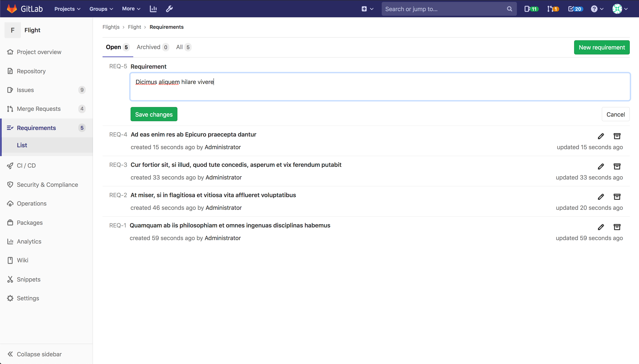Click the edit icon for REQ-4
Viewport: 639px width, 364px height.
point(601,136)
